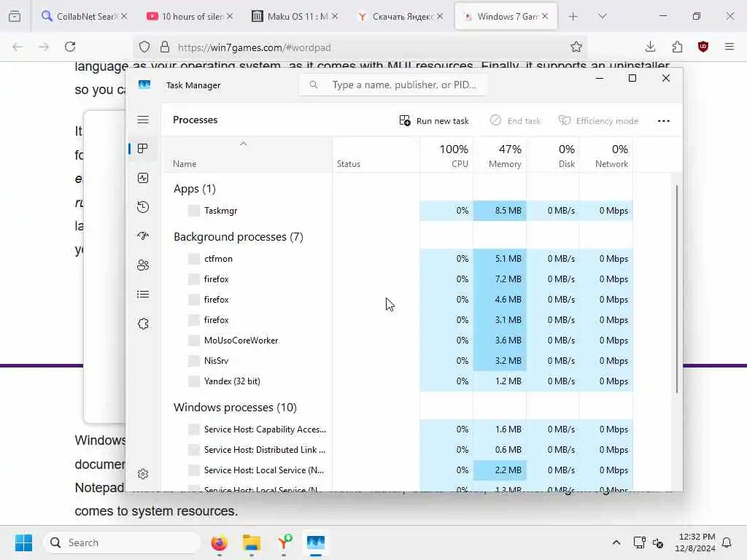Open the Windows Start menu
The width and height of the screenshot is (747, 560).
coord(23,542)
